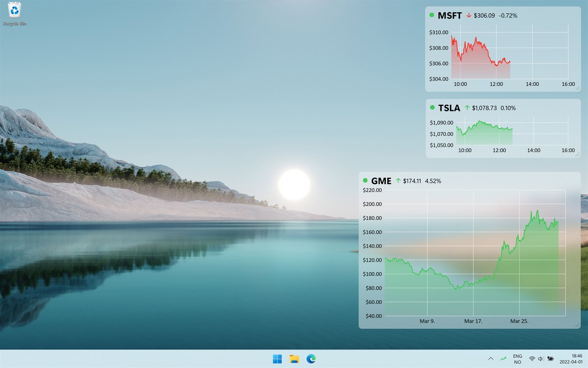This screenshot has width=588, height=368.
Task: Open File Explorer from the taskbar
Action: [294, 359]
